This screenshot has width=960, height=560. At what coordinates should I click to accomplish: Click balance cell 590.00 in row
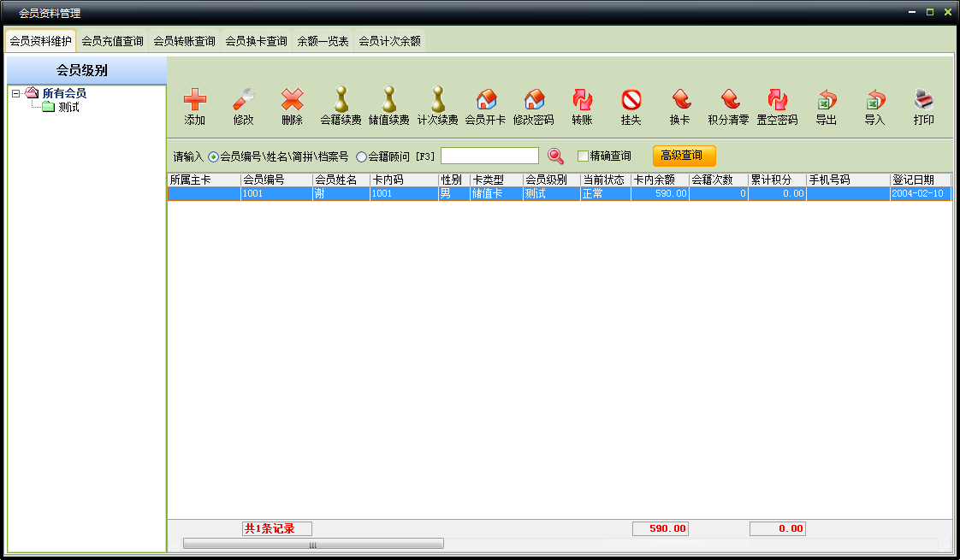pyautogui.click(x=660, y=193)
